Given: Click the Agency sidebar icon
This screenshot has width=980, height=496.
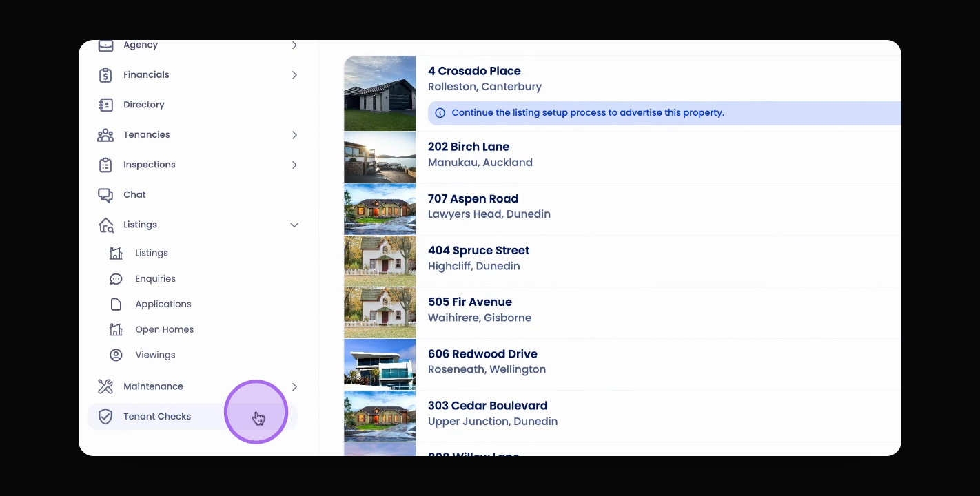Looking at the screenshot, I should coord(105,45).
